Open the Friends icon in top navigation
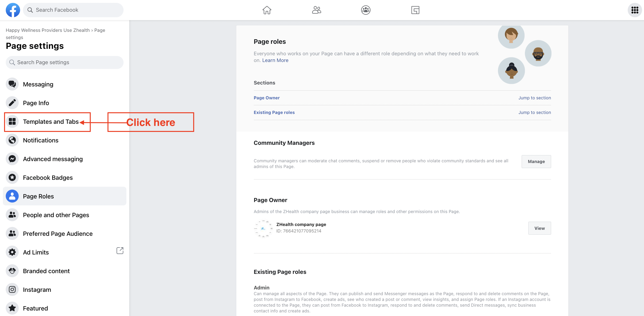The width and height of the screenshot is (644, 316). tap(316, 10)
